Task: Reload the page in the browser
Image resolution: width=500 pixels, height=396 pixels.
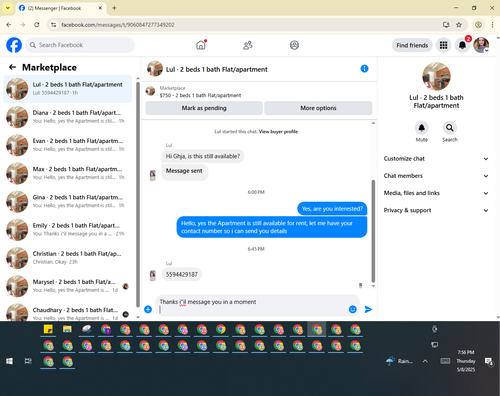Action: (37, 25)
